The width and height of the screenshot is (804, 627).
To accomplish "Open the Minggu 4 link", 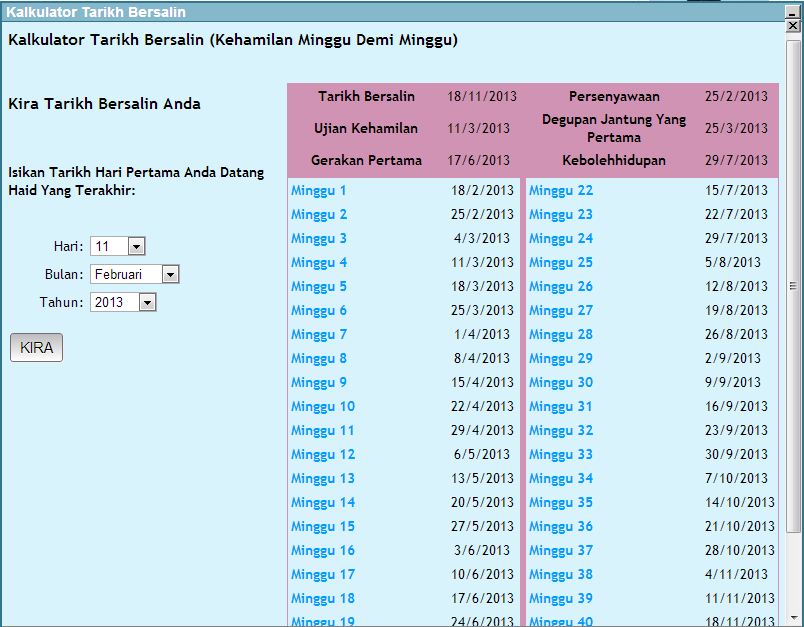I will click(319, 262).
